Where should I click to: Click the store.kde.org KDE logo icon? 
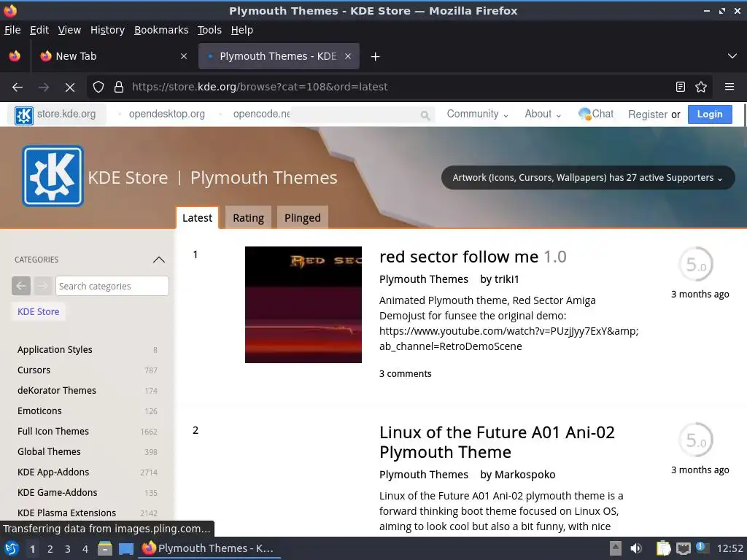[24, 114]
